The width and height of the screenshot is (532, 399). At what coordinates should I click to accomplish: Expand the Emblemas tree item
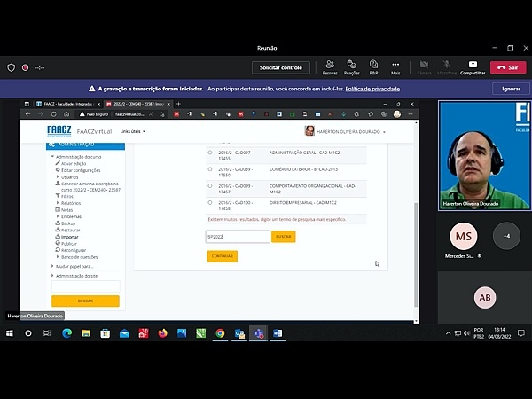[58, 216]
